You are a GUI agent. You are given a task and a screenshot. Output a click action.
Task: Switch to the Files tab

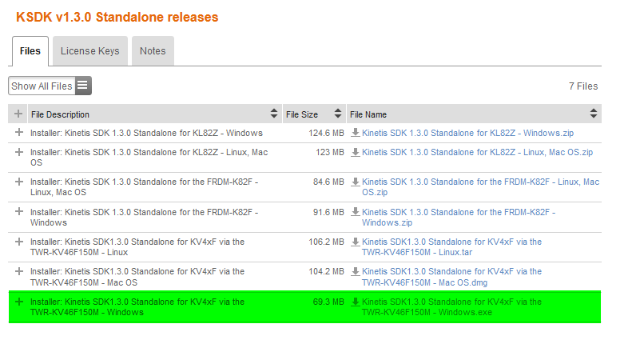click(30, 51)
